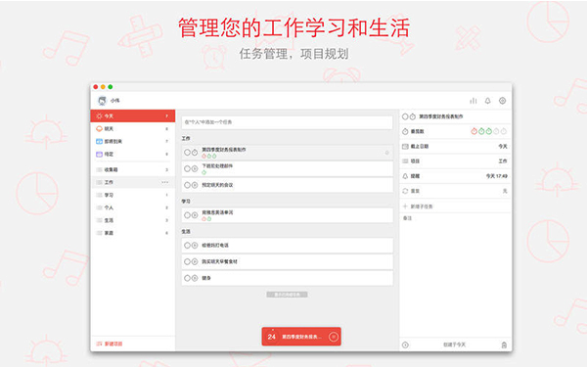Click collapse arrow icon at detail panel bottom
This screenshot has width=588, height=367.
coord(405,344)
